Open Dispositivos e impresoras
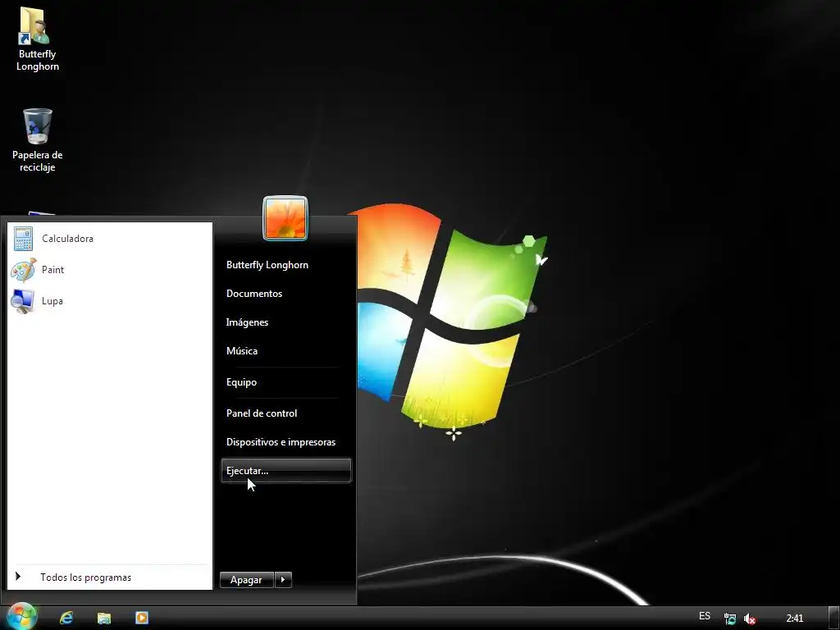840x630 pixels. [x=281, y=442]
